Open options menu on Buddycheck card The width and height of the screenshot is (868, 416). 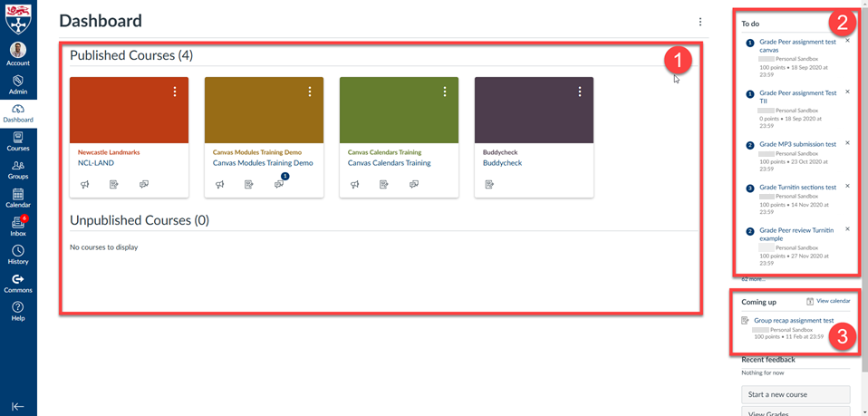[x=580, y=92]
